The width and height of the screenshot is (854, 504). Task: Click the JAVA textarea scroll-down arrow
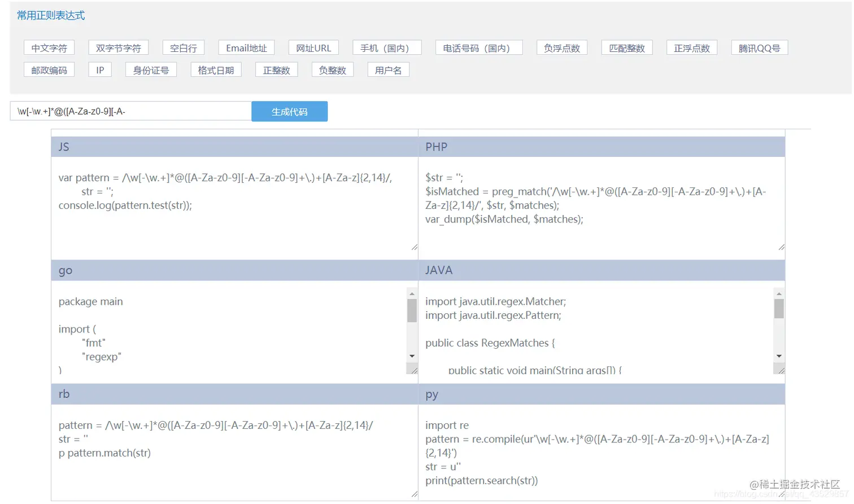pyautogui.click(x=779, y=356)
